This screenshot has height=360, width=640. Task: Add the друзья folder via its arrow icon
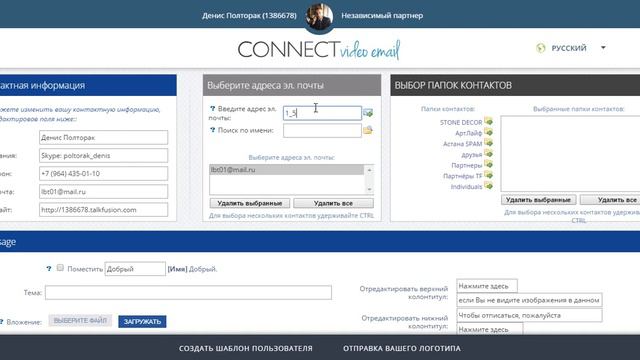pyautogui.click(x=488, y=154)
